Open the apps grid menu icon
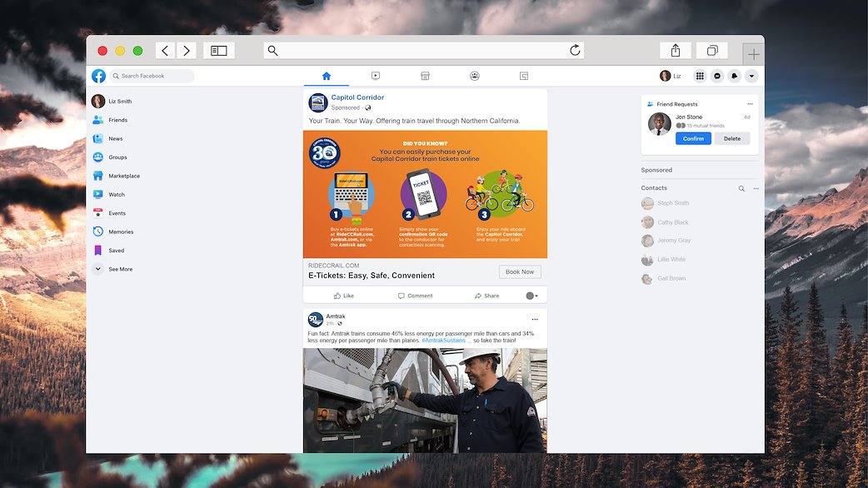868x488 pixels. click(700, 76)
